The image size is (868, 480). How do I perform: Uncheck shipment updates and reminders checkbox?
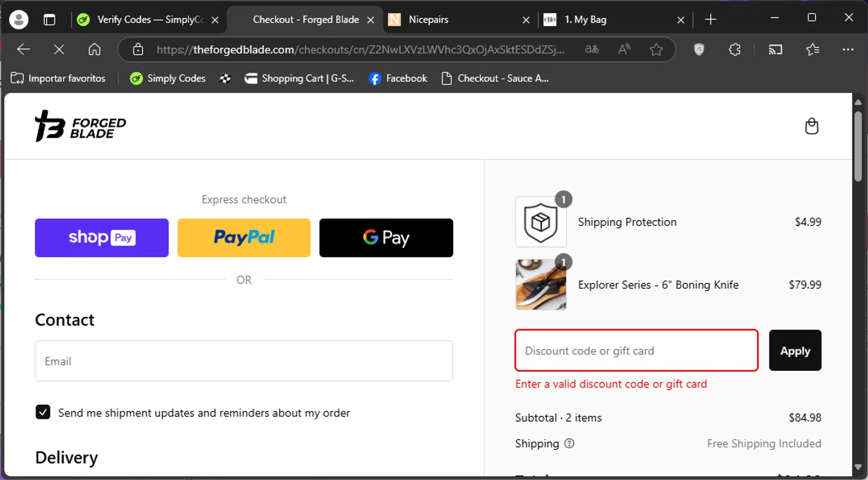(x=43, y=412)
